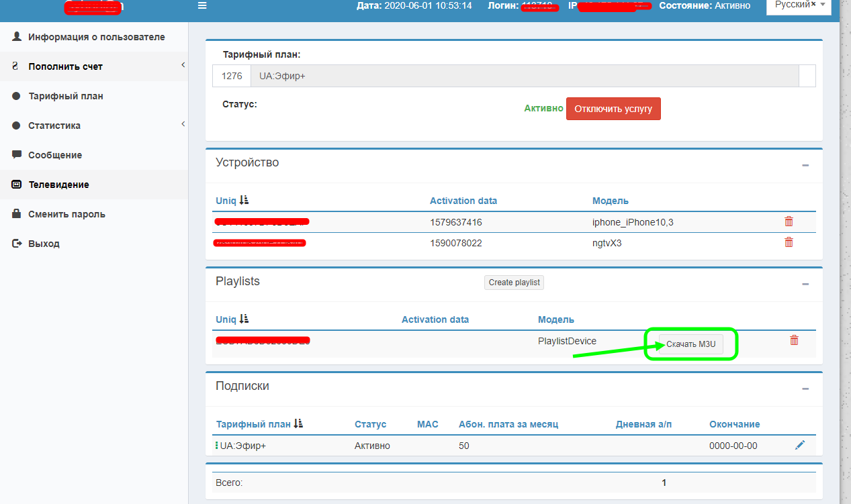Sort playlists by Uniq column icon

pos(244,319)
